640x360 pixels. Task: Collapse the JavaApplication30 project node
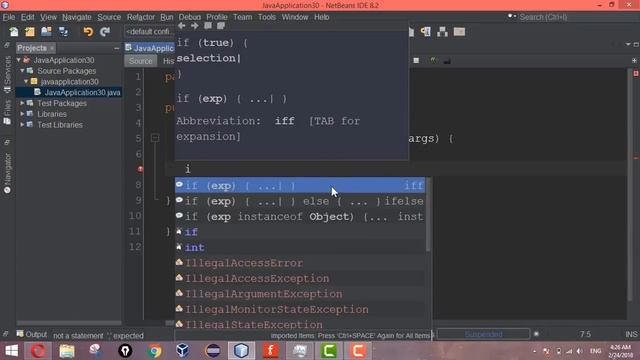click(19, 60)
